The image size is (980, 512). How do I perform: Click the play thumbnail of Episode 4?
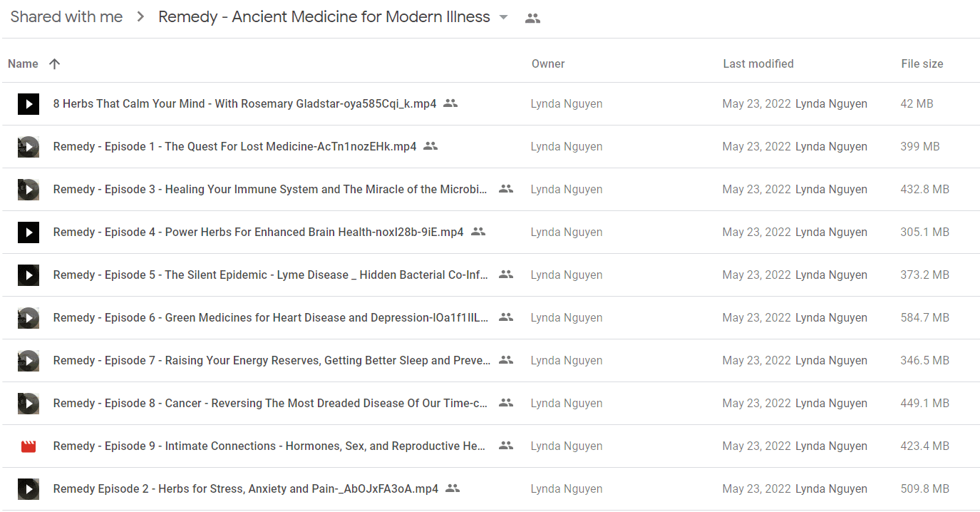(x=29, y=232)
